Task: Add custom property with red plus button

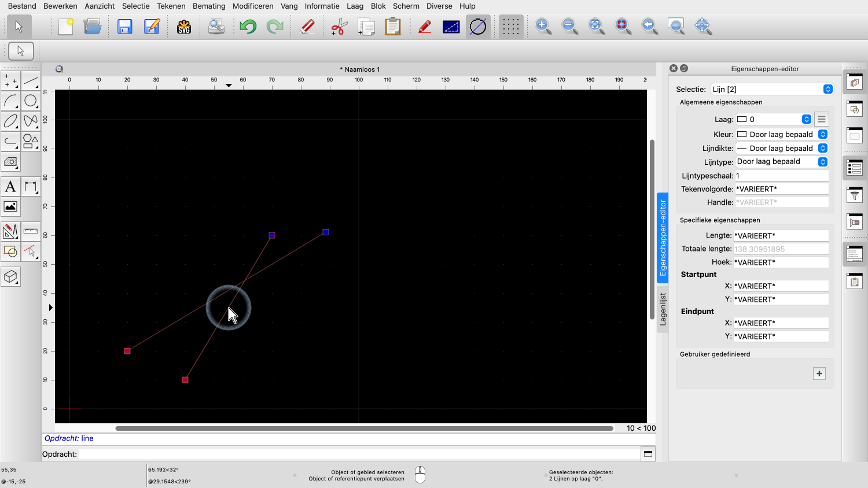Action: point(819,374)
